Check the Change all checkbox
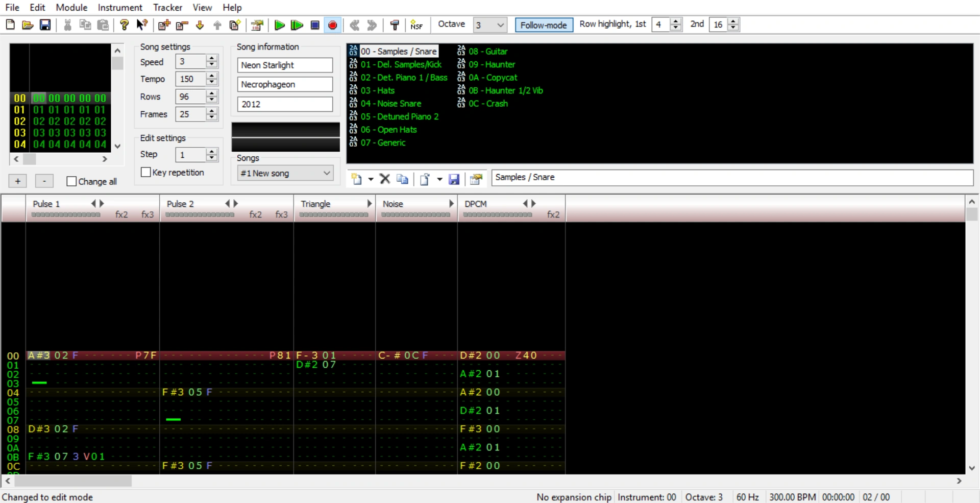Viewport: 980px width, 503px height. tap(71, 181)
